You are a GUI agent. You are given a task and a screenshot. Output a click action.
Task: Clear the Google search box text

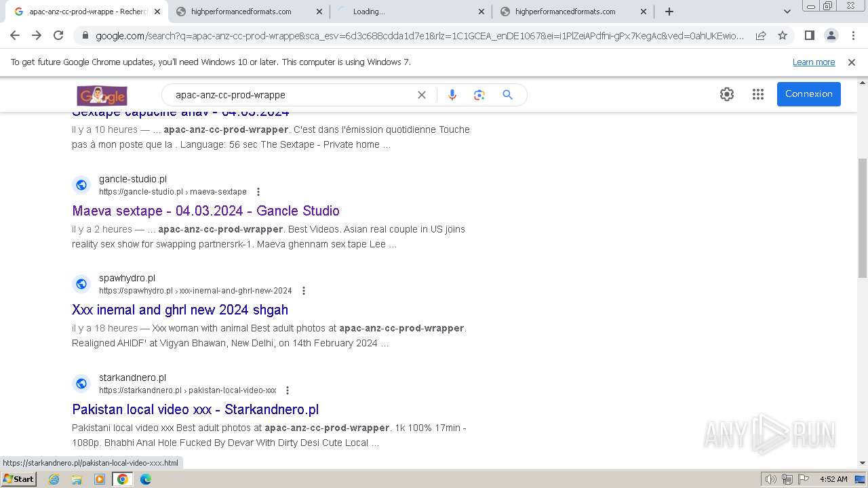click(x=422, y=95)
